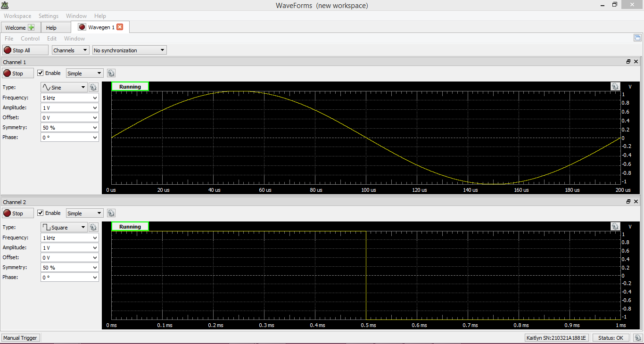The image size is (644, 344).
Task: Click the Channel 2 panel title
Action: coord(15,202)
